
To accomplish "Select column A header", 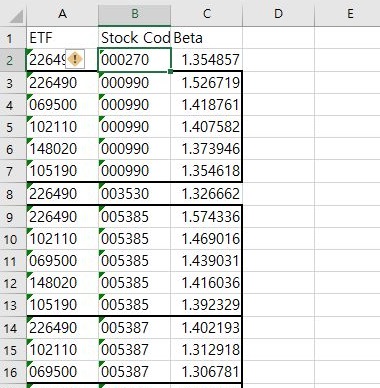I will [62, 13].
